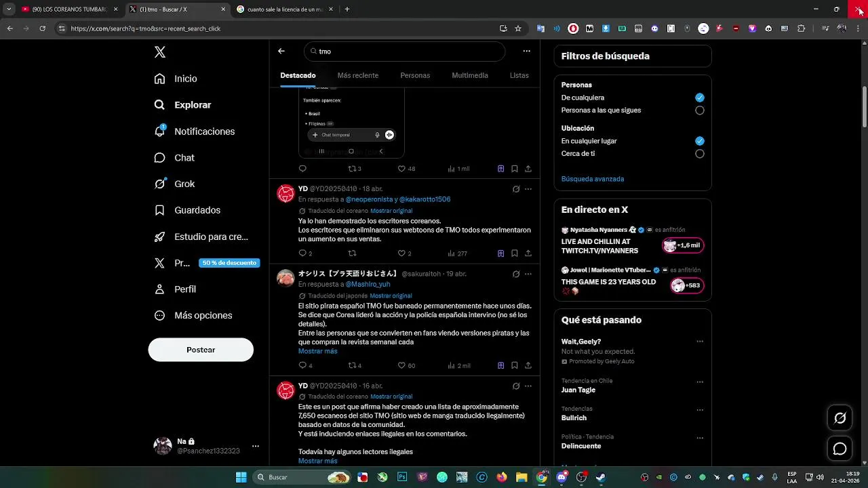
Task: Reload the page in browser
Action: coord(42,28)
